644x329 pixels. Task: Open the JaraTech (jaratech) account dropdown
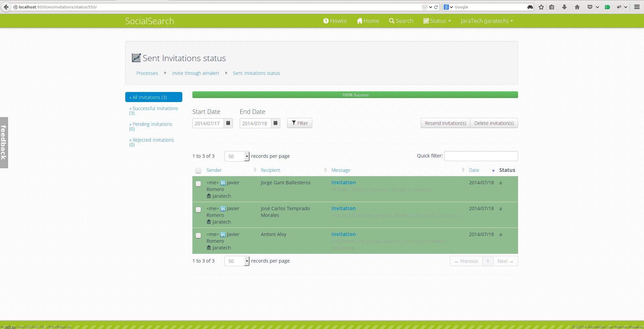pos(487,21)
